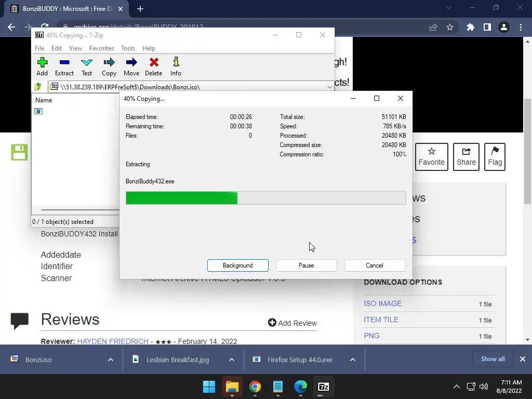Open Microsoft Edge from taskbar
The height and width of the screenshot is (399, 532).
pyautogui.click(x=301, y=387)
